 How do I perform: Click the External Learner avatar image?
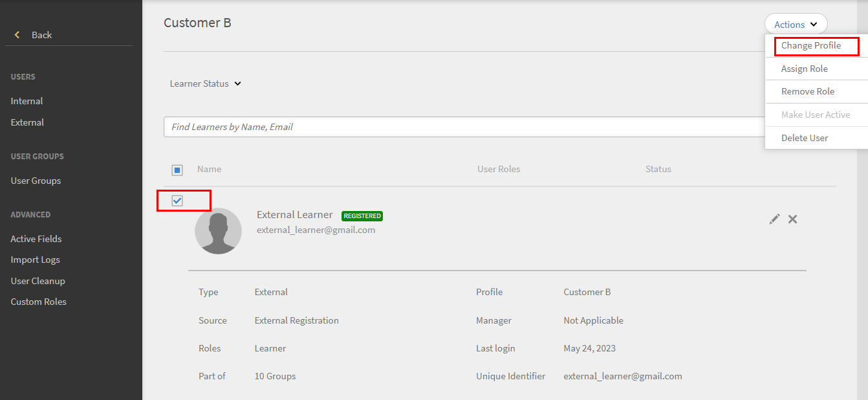pos(218,231)
